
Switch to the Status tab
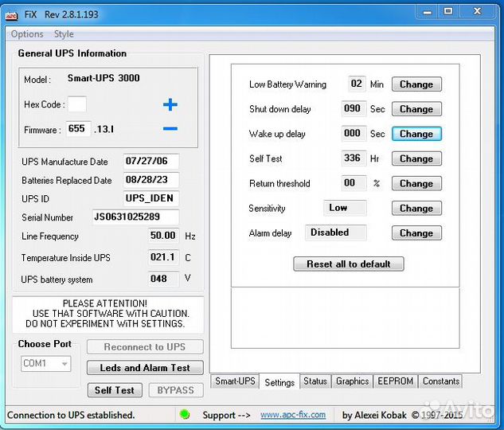click(315, 381)
